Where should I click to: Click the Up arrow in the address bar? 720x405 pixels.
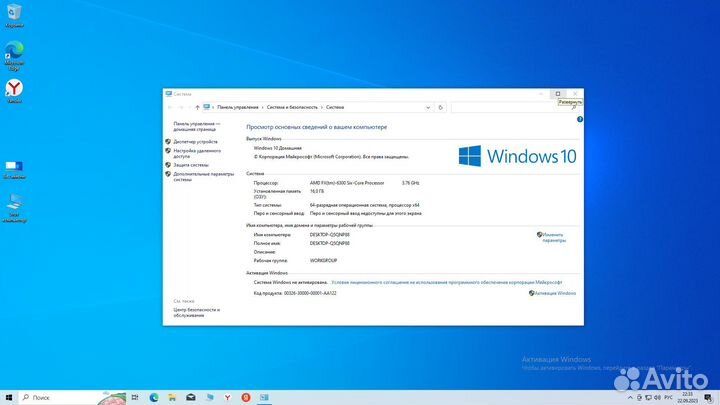pos(197,107)
